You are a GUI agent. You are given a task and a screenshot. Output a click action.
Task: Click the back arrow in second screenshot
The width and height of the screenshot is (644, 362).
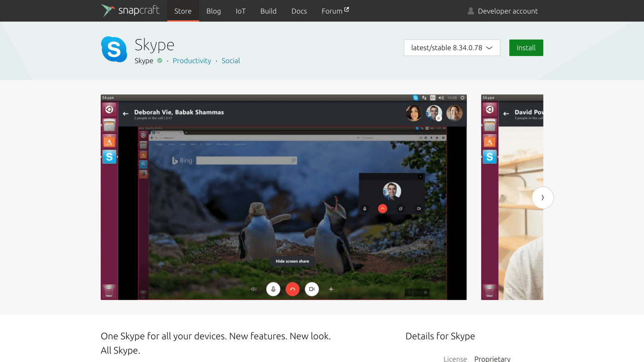click(x=506, y=113)
